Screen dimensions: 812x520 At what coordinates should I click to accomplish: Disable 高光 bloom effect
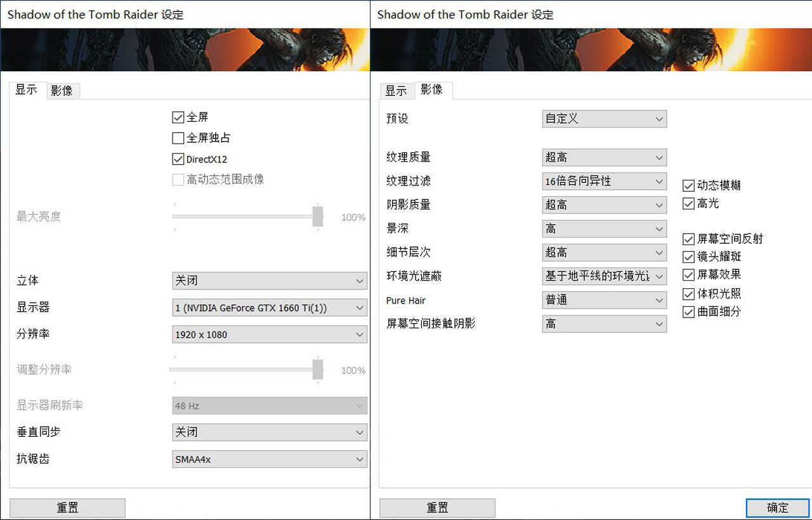(x=688, y=203)
